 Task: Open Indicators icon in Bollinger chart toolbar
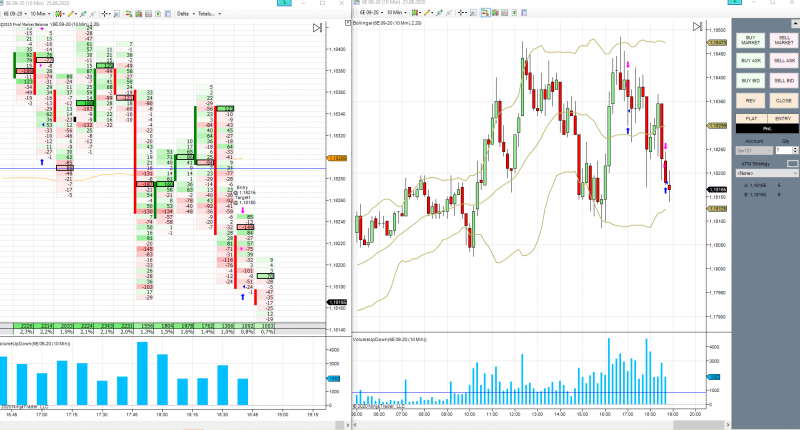point(505,12)
